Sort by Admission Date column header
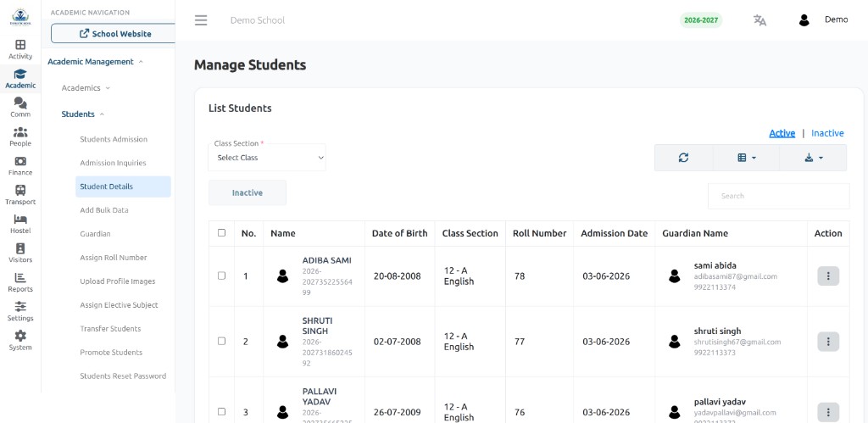This screenshot has height=423, width=868. coord(614,233)
